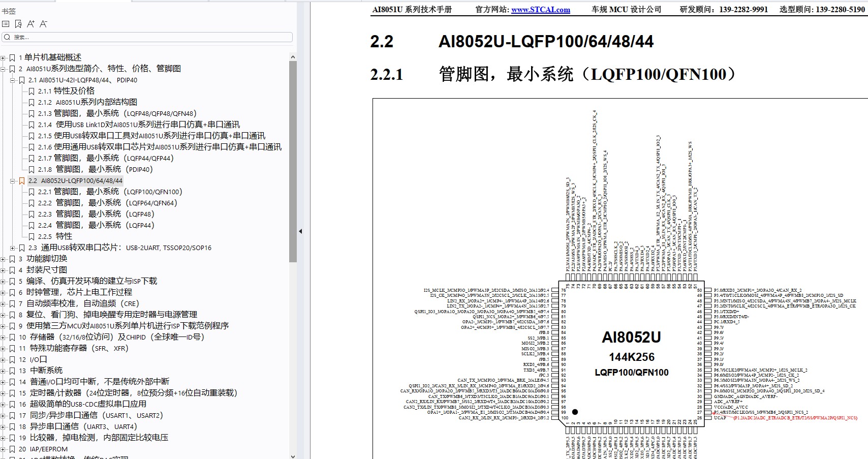Click header text AI8051U 系列技术手册
868x459 pixels.
click(x=412, y=10)
